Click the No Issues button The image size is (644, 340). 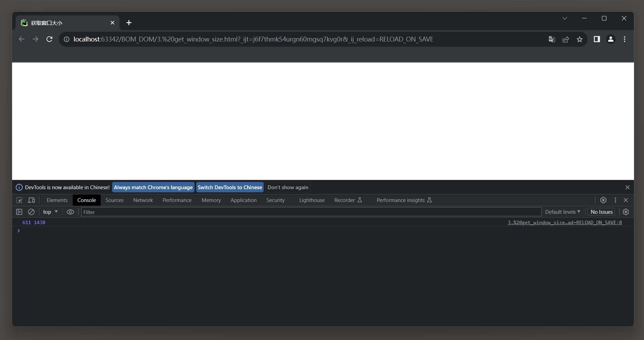[x=601, y=212]
